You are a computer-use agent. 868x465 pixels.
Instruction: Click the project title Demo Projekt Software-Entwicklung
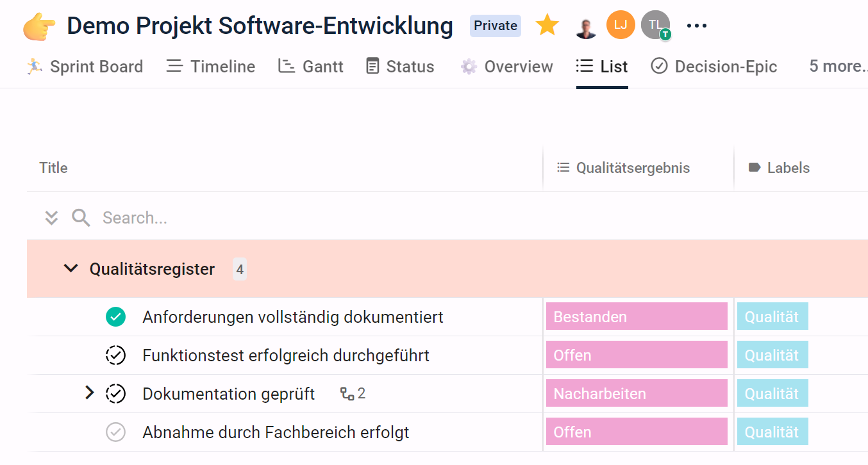pyautogui.click(x=260, y=26)
